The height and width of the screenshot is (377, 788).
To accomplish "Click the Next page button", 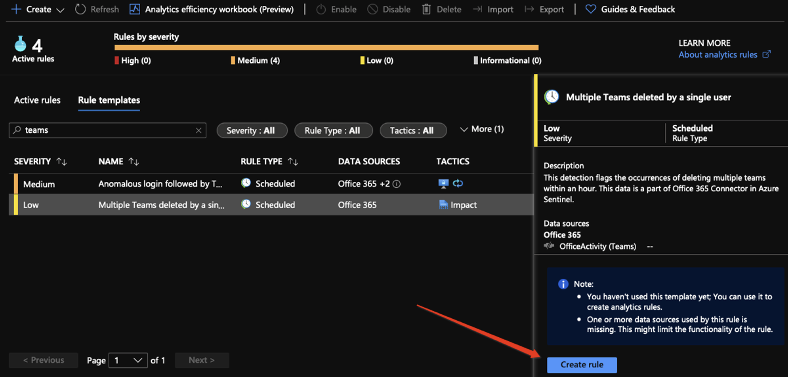I will [x=202, y=360].
